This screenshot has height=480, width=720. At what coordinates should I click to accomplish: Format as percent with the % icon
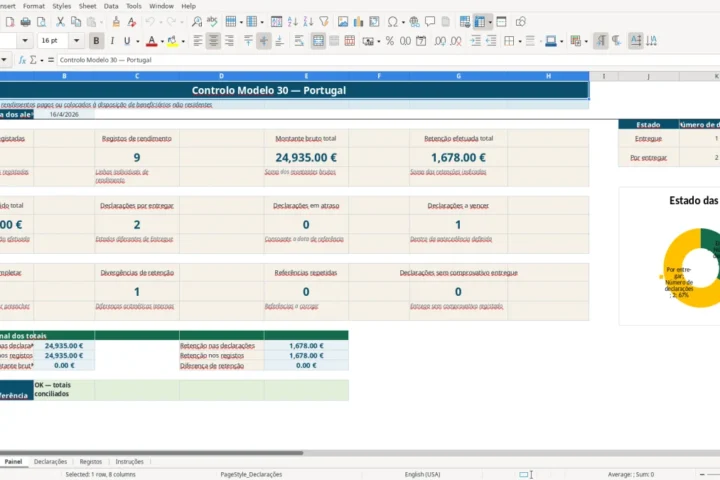click(390, 41)
